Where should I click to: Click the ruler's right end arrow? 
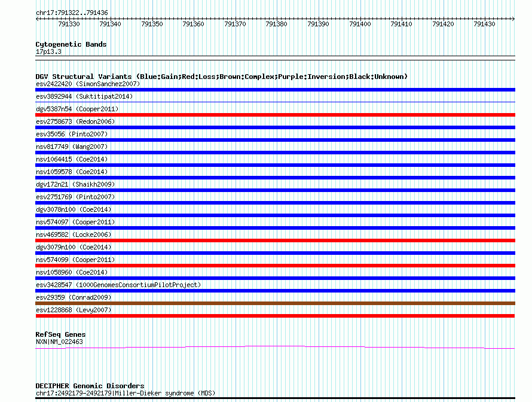[x=513, y=19]
